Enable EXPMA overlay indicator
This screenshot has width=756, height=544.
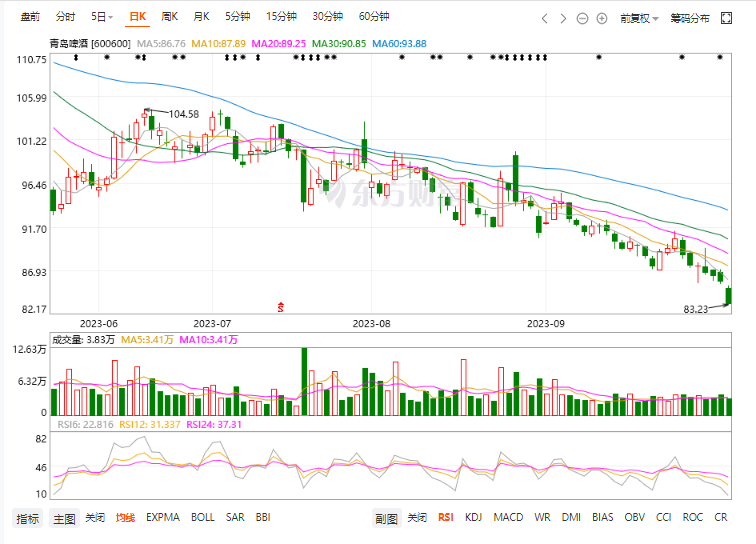pos(162,517)
